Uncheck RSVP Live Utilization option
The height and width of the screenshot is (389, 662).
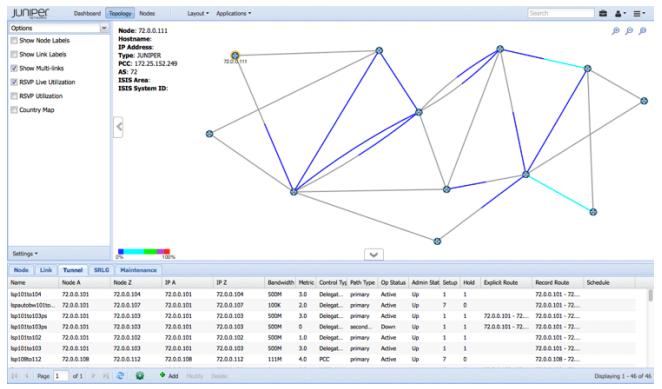(x=14, y=82)
